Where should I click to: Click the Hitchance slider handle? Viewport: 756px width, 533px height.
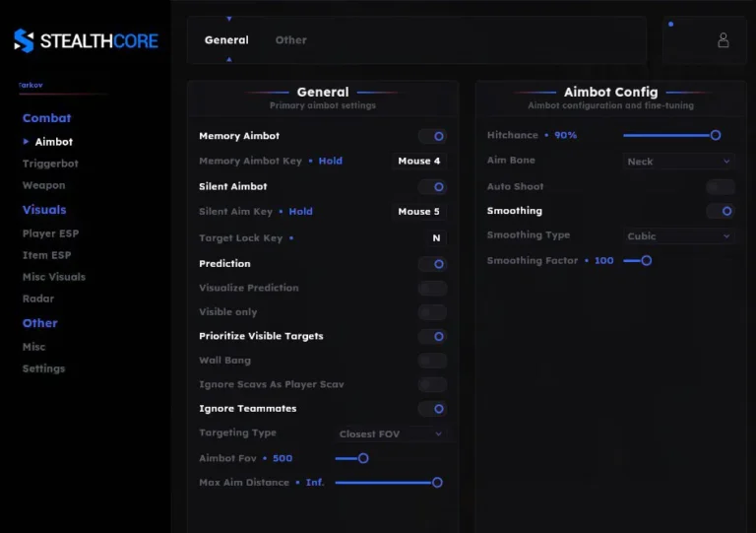coord(716,135)
